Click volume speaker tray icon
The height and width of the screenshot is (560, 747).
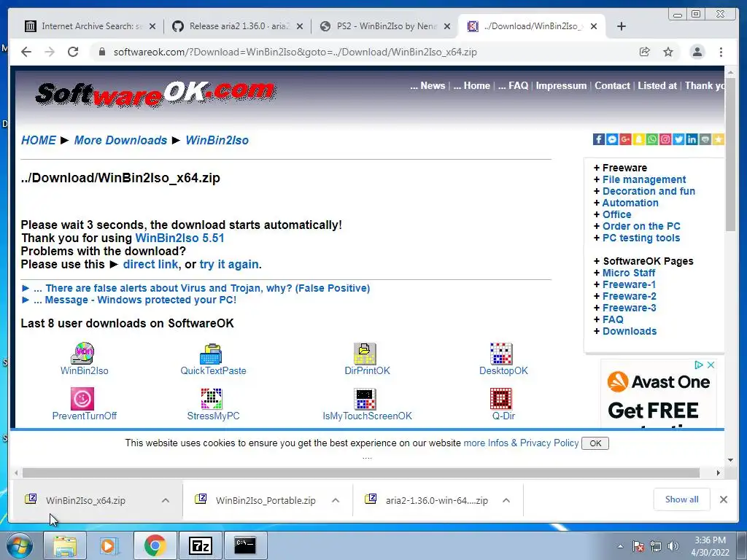(673, 546)
